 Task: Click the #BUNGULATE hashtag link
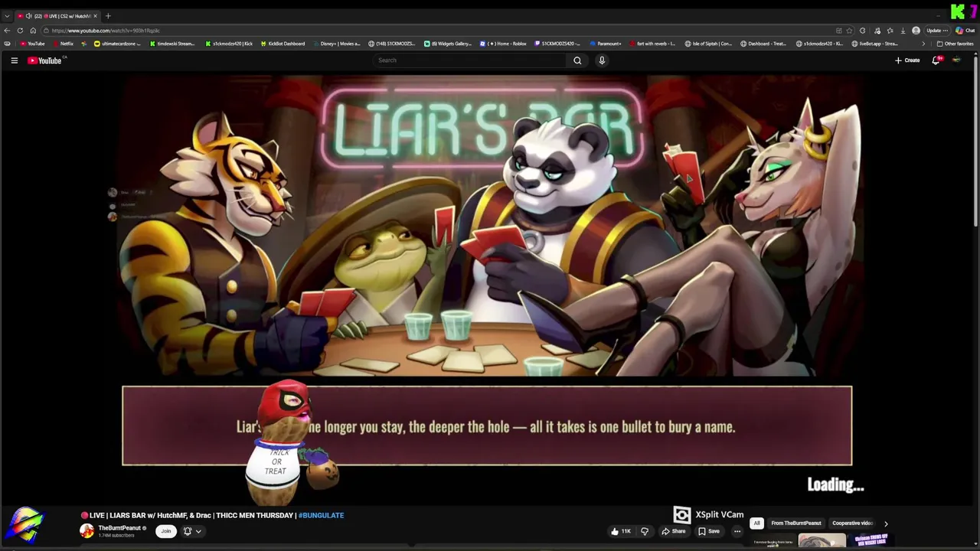click(x=321, y=515)
